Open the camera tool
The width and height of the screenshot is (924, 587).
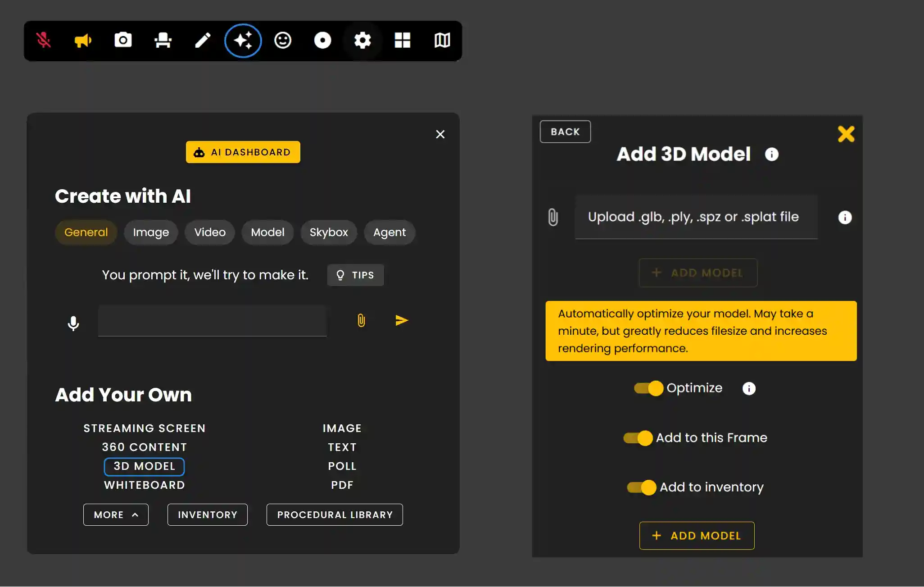(x=123, y=41)
